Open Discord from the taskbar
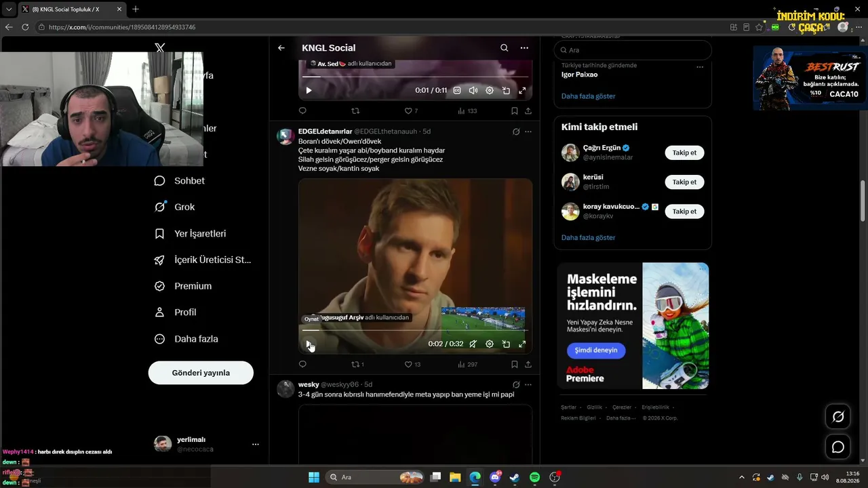The image size is (868, 488). 496,477
